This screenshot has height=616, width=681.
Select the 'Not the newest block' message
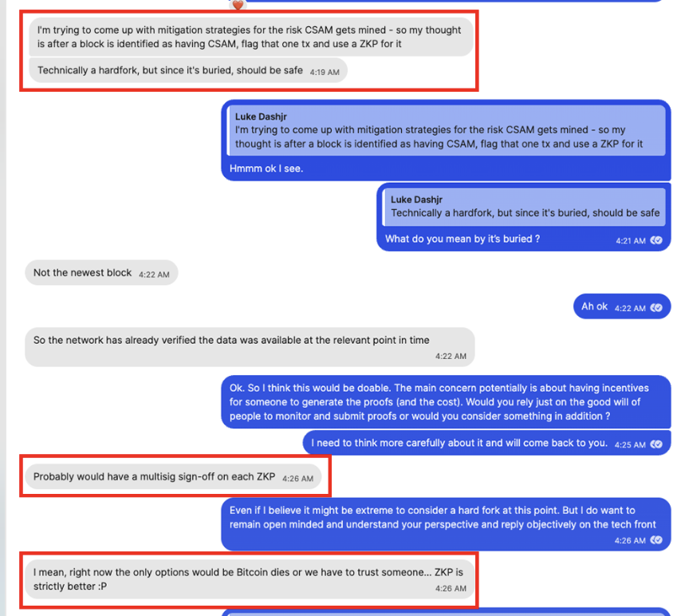[101, 273]
